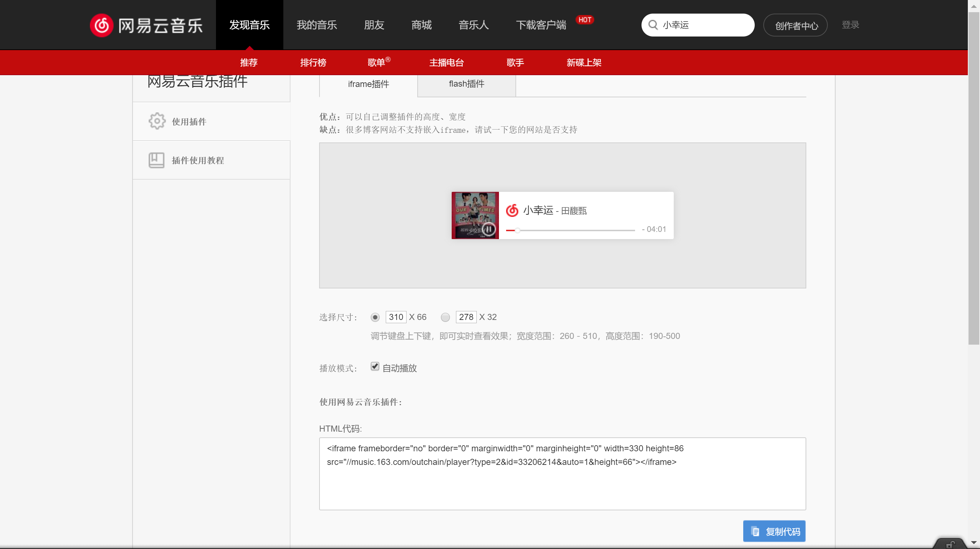
Task: Go to the 新碟上架 sub-navigation tab
Action: (x=584, y=62)
